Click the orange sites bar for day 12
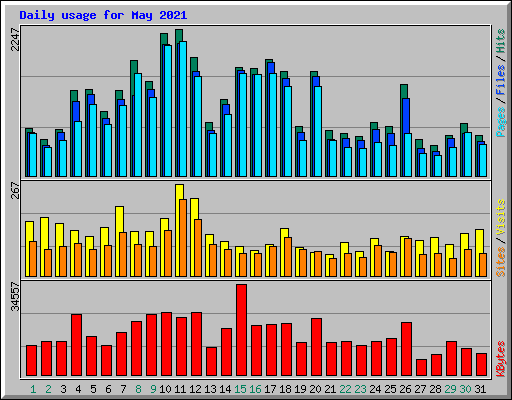Viewport: 512px width, 400px height. 198,248
